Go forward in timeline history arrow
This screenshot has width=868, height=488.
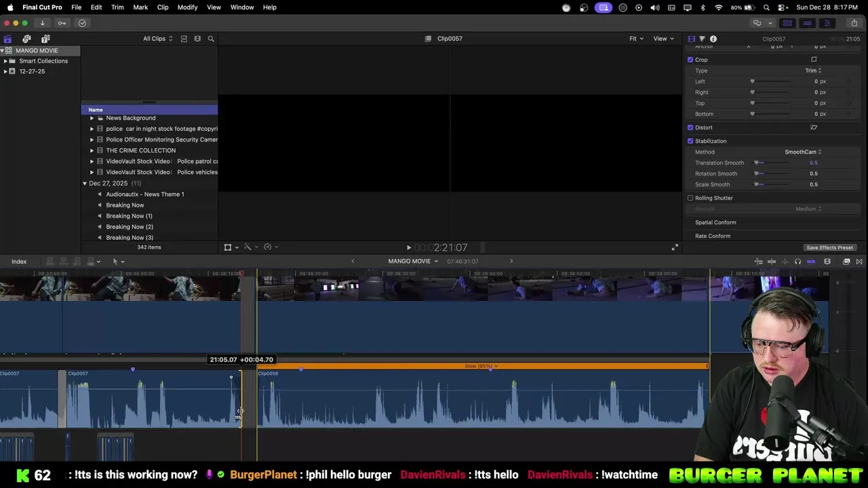click(511, 262)
